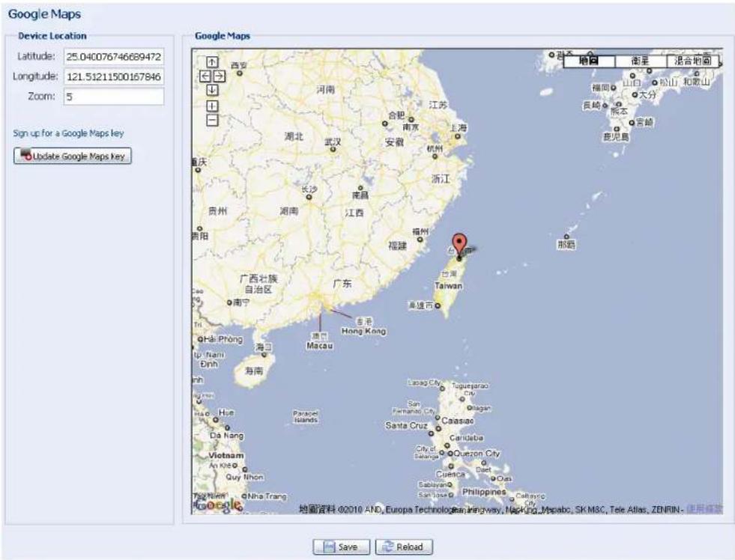Click the 南宁 city label
This screenshot has width=735, height=560.
241,302
